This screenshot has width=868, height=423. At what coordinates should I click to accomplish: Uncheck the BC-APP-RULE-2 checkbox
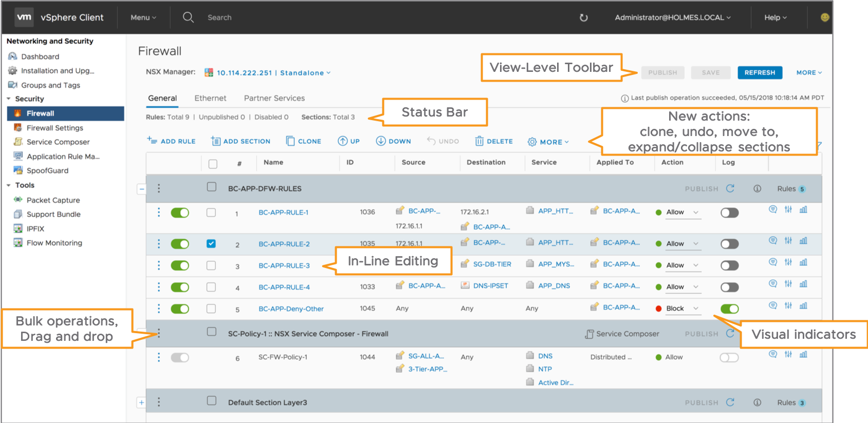point(211,244)
